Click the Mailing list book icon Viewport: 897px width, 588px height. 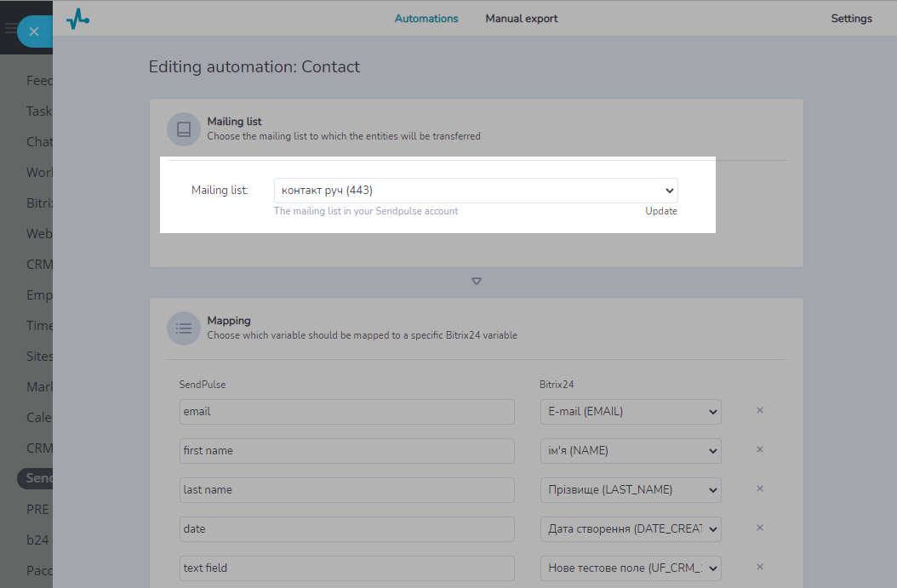tap(183, 129)
